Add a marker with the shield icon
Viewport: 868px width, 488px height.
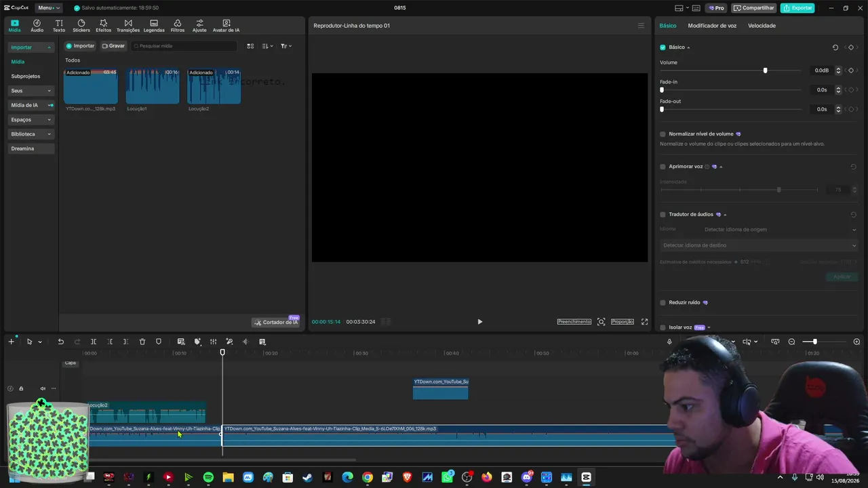point(159,342)
